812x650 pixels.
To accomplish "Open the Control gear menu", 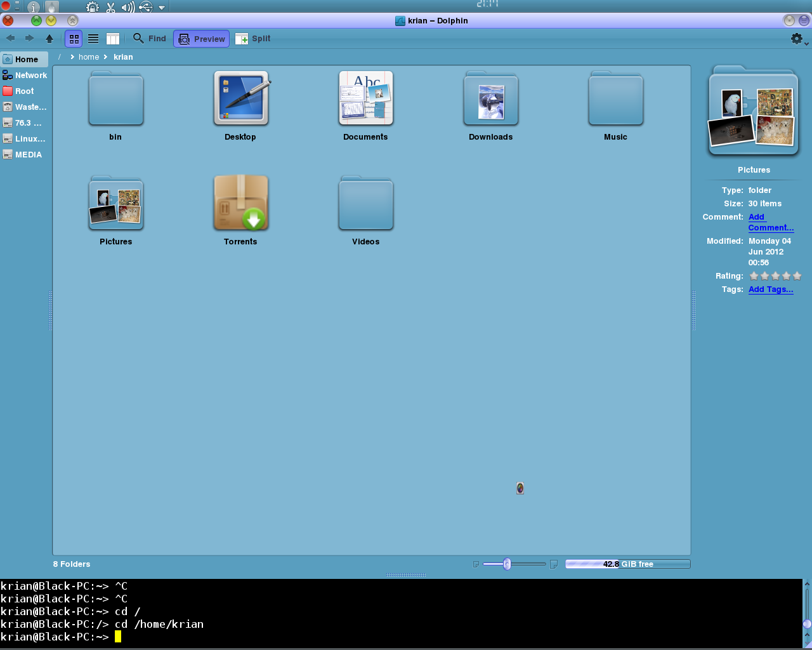I will tap(799, 39).
